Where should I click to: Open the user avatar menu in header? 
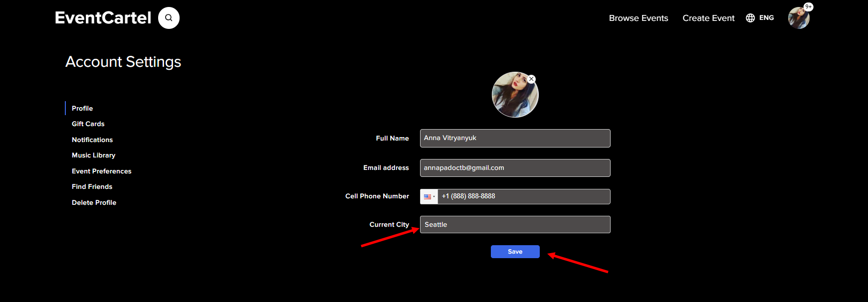click(798, 18)
